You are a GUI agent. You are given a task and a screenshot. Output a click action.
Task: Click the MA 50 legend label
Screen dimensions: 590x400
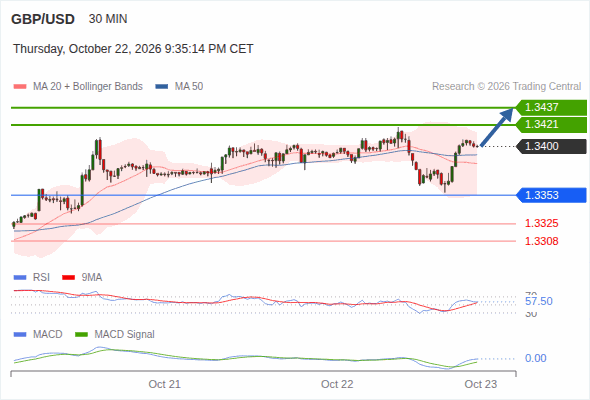pos(189,87)
